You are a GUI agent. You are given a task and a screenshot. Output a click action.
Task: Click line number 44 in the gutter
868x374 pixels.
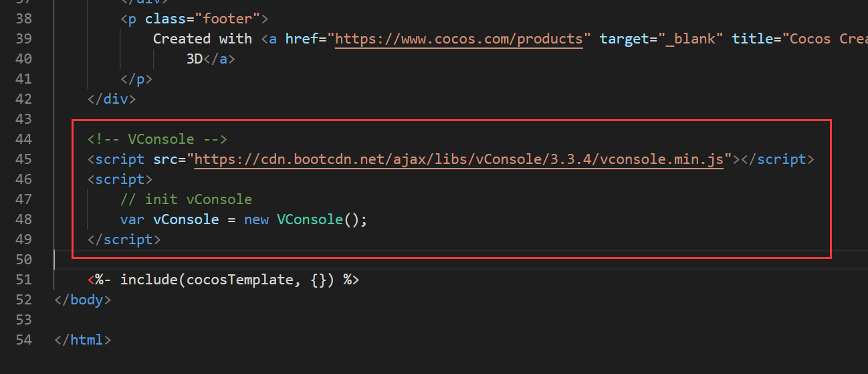(x=23, y=139)
